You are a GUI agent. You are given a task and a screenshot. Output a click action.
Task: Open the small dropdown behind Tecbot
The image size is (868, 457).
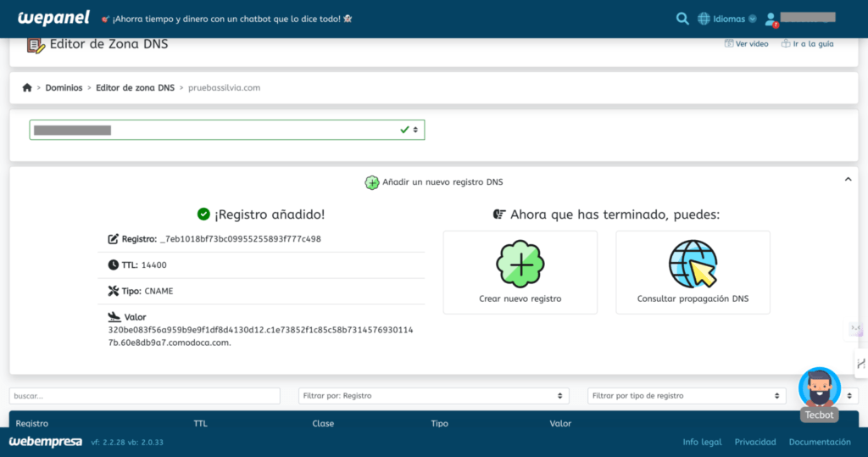point(849,396)
